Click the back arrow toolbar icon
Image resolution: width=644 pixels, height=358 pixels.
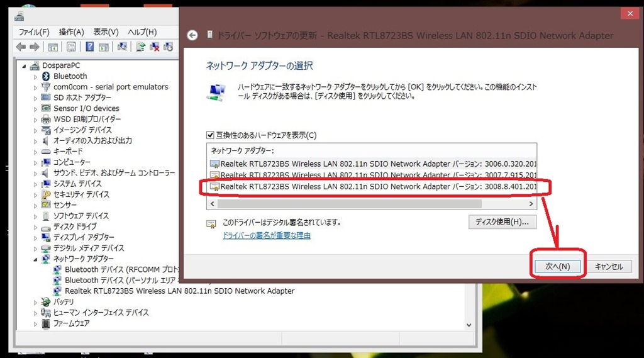[x=21, y=47]
